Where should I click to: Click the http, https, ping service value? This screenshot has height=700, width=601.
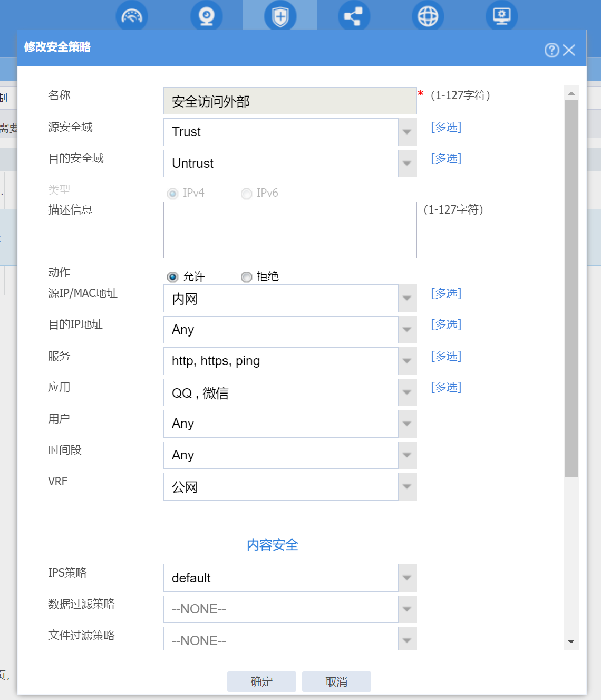216,361
